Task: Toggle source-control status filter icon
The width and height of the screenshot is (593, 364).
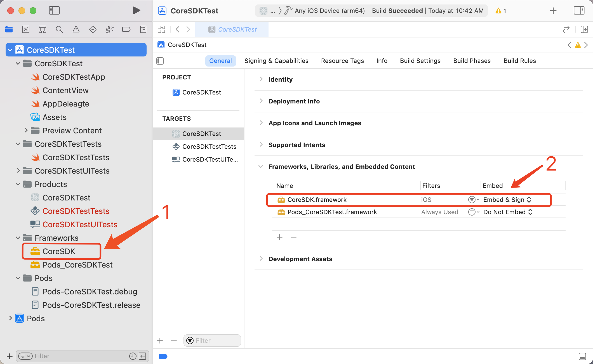Action: [142, 356]
